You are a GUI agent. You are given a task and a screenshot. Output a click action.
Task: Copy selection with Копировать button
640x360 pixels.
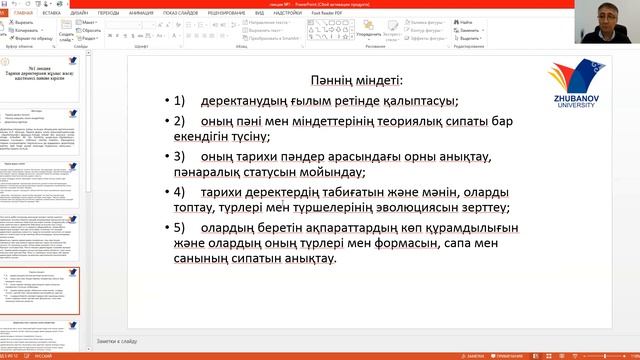pyautogui.click(x=24, y=30)
